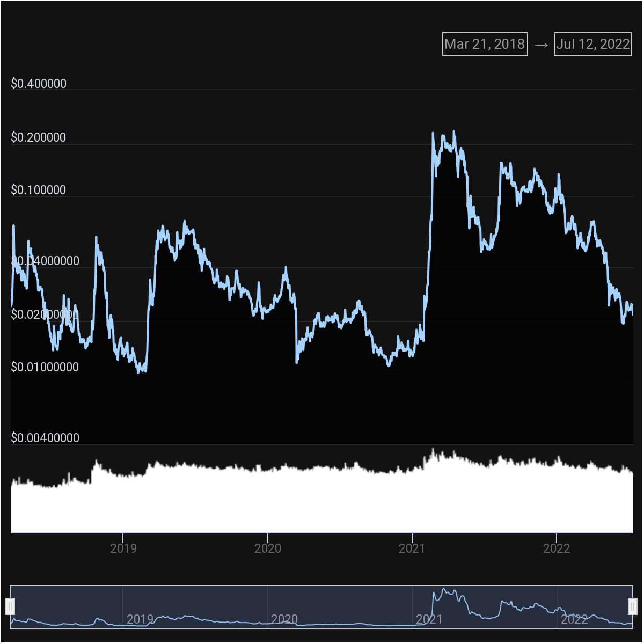Click the $0.00400000 y-axis label
The image size is (644, 644).
click(x=45, y=438)
